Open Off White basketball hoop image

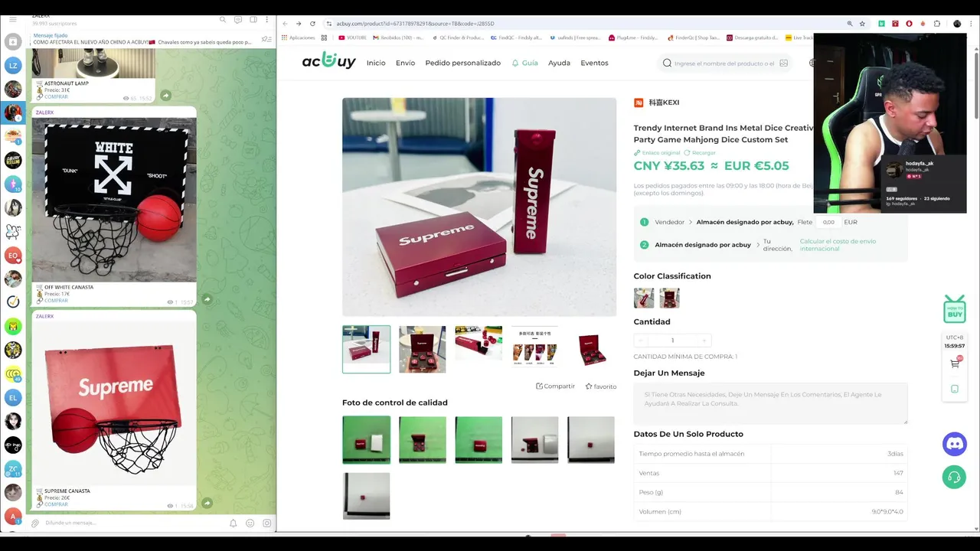(x=114, y=199)
